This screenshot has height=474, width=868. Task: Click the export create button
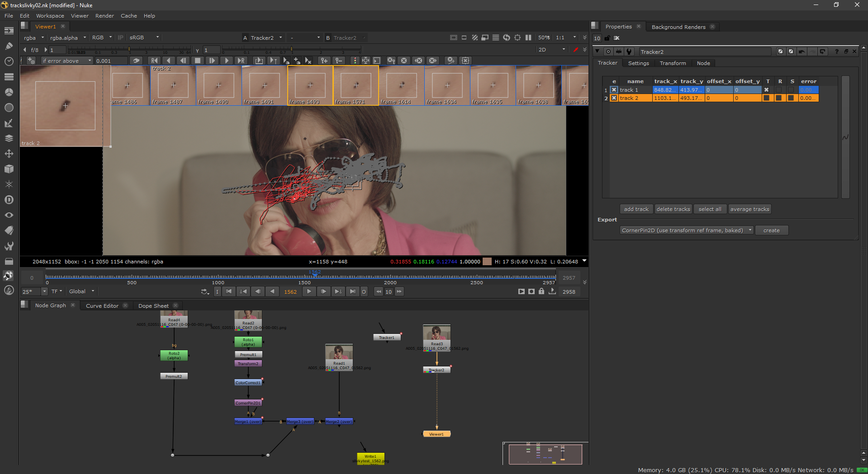771,230
